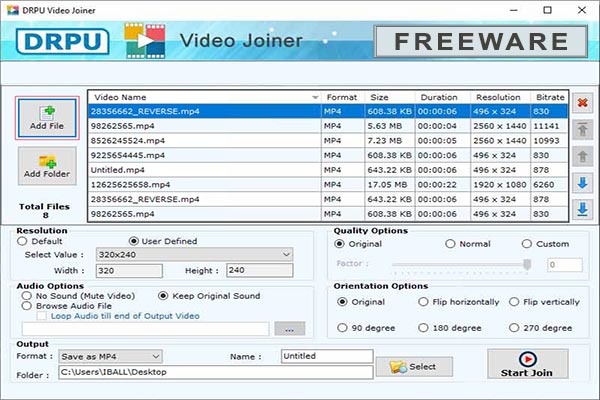
Task: Click the Resolution column header
Action: pos(498,97)
